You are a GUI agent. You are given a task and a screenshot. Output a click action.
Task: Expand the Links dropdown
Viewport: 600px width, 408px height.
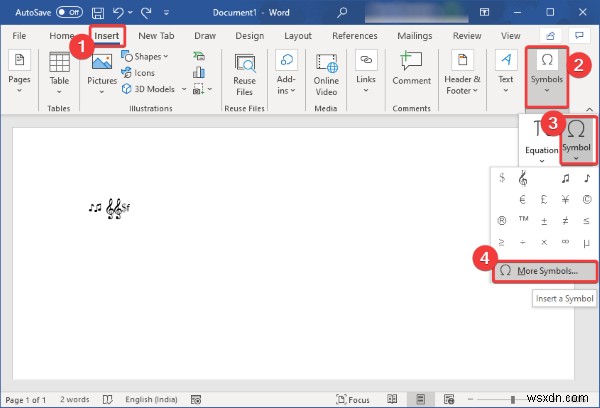coord(366,73)
